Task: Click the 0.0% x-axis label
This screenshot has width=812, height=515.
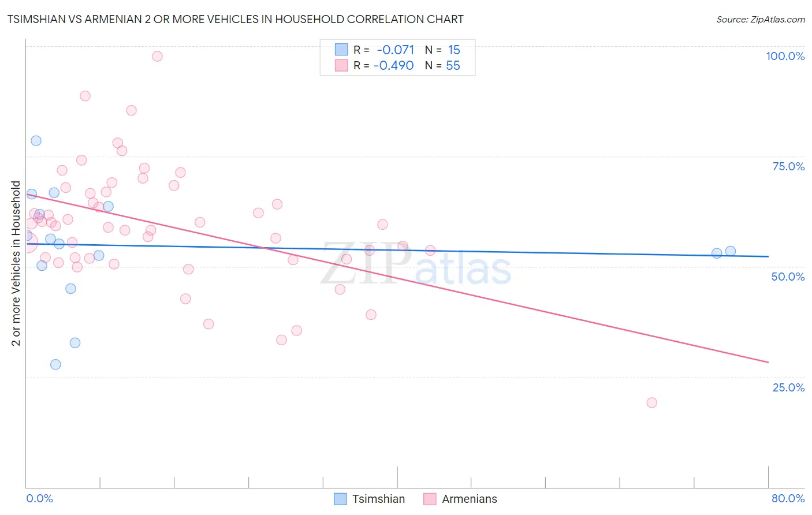Action: coord(39,498)
